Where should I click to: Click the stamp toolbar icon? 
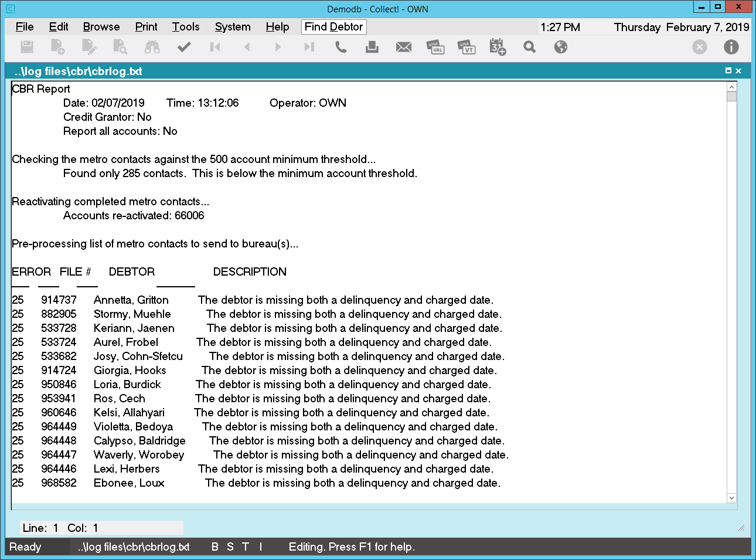coord(372,47)
